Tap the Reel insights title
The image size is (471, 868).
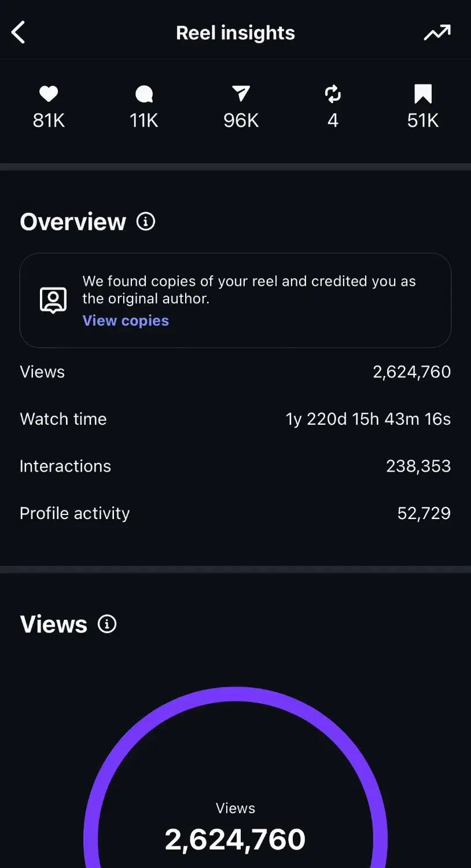pos(235,33)
